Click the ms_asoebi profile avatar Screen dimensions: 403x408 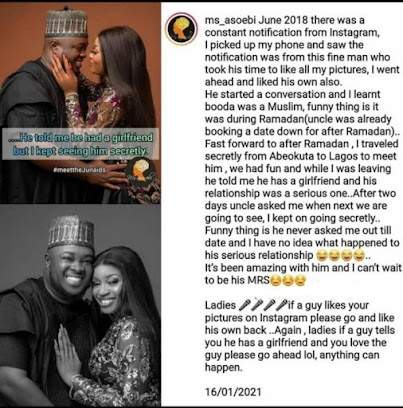(x=182, y=28)
